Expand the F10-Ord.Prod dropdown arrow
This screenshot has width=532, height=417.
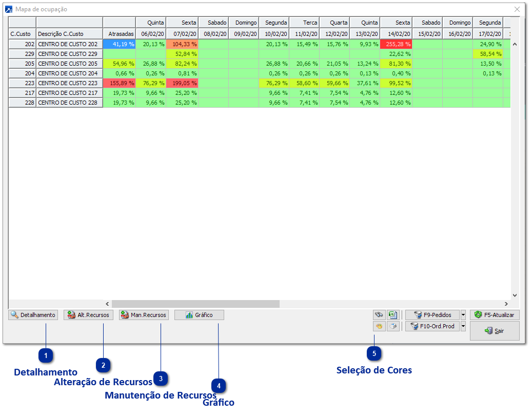(463, 326)
